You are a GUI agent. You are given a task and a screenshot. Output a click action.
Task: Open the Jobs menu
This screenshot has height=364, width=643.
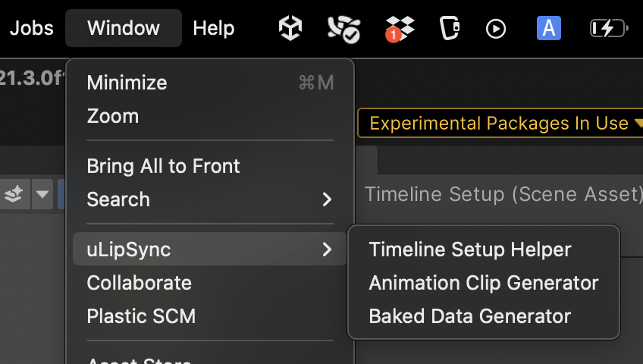[x=32, y=29]
